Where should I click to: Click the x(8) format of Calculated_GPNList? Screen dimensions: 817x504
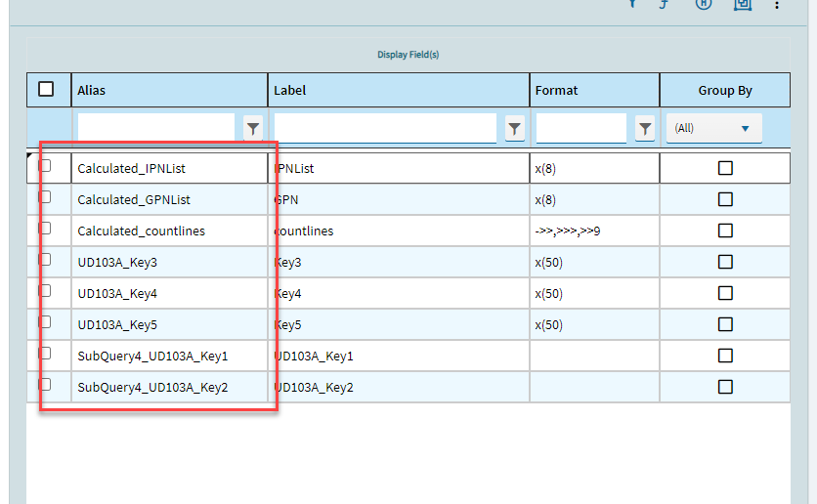(594, 199)
